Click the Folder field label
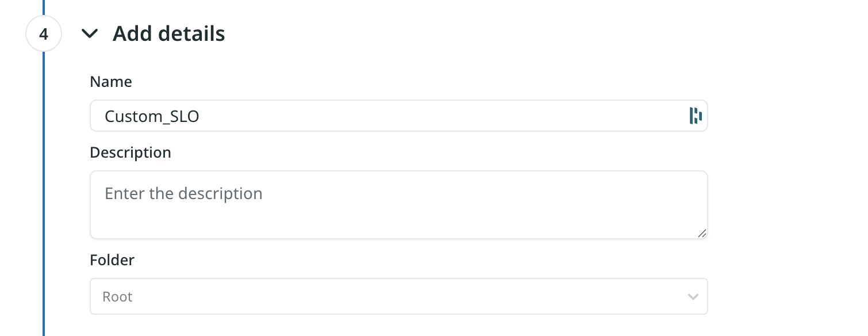The height and width of the screenshot is (336, 868). pos(112,260)
